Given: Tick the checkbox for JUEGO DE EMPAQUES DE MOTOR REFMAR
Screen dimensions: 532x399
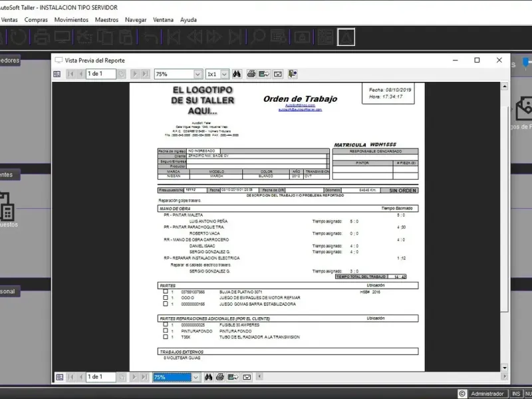Looking at the screenshot, I should (165, 297).
